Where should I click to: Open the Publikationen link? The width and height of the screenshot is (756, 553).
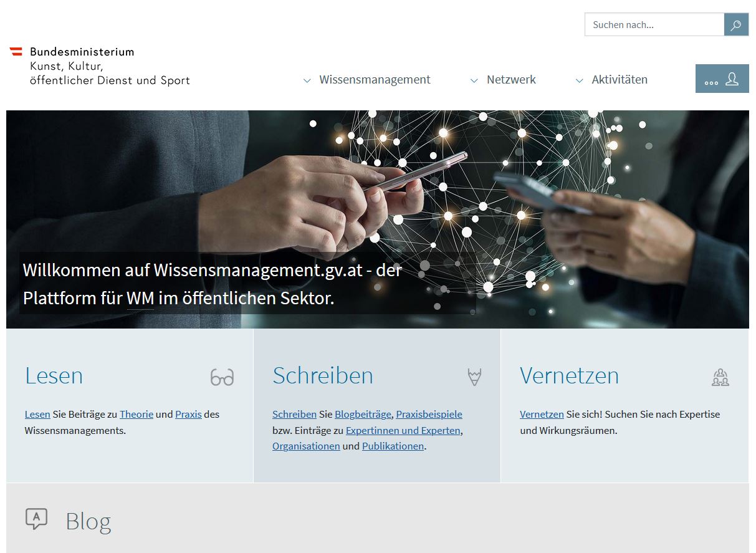tap(393, 446)
